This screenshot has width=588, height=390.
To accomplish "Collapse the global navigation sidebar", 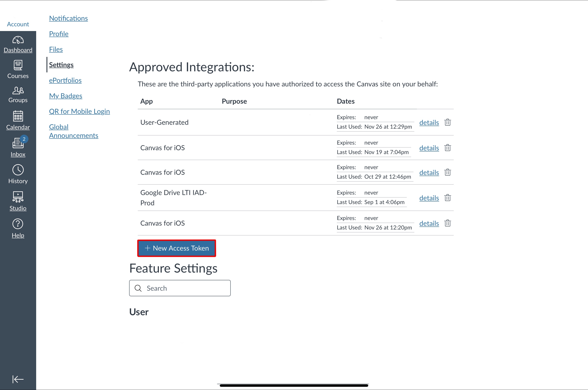I will (x=18, y=379).
